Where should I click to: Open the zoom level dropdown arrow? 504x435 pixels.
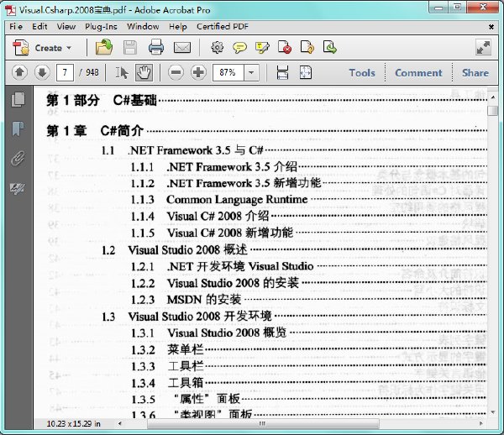(251, 72)
